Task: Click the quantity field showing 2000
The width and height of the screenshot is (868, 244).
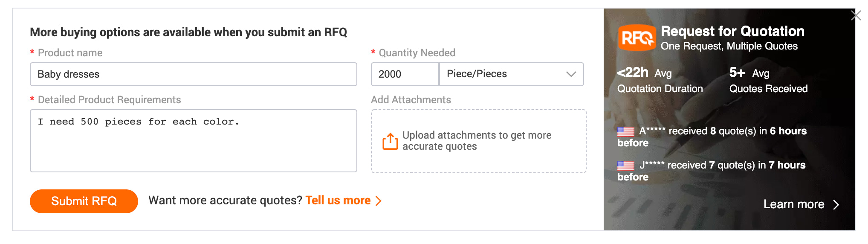Action: pyautogui.click(x=405, y=74)
